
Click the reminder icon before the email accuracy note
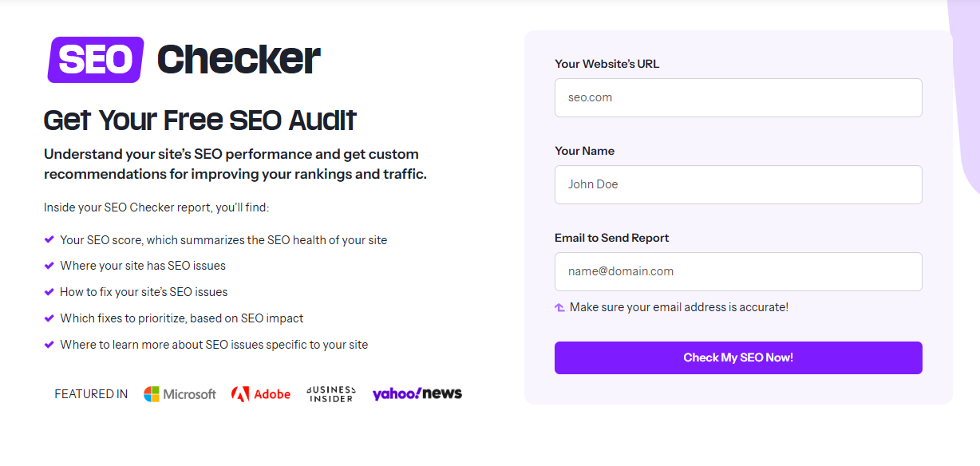(560, 306)
